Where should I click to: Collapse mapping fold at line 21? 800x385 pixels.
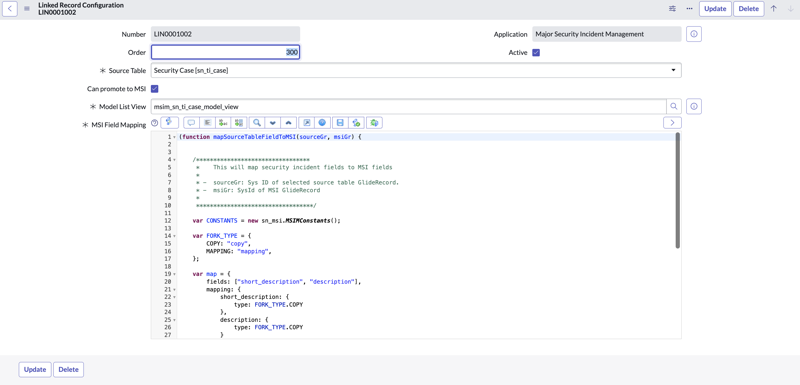click(x=174, y=289)
